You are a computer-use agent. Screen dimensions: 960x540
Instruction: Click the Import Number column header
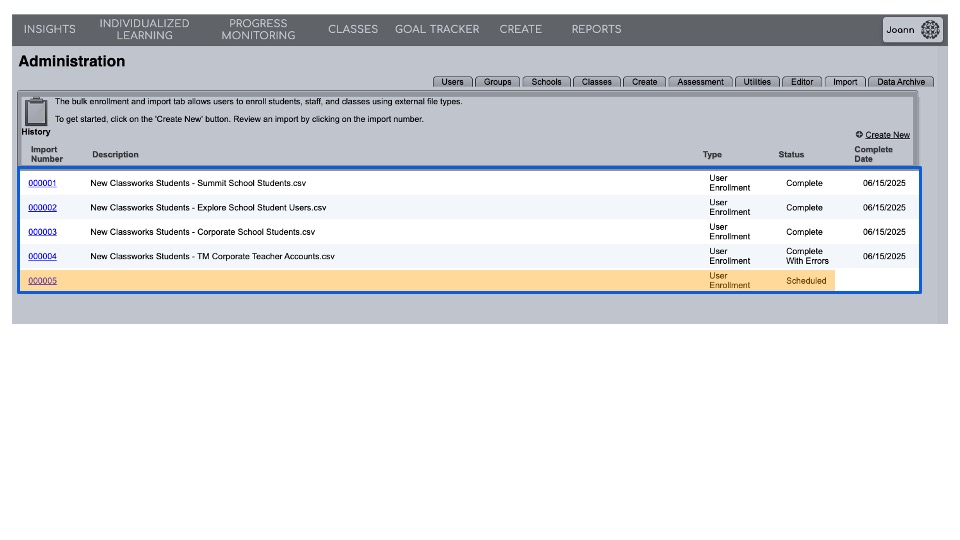47,154
